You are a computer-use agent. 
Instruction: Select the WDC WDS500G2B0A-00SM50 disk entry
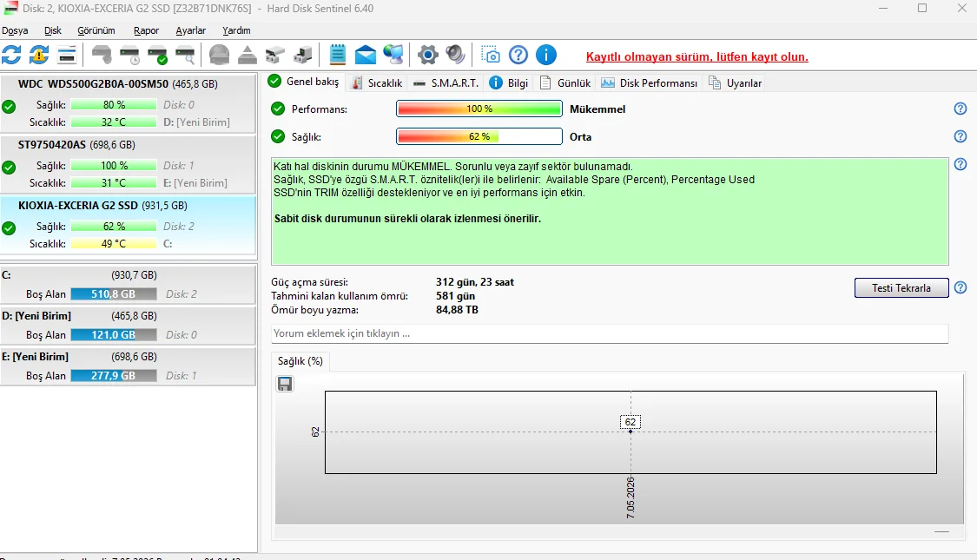click(128, 103)
